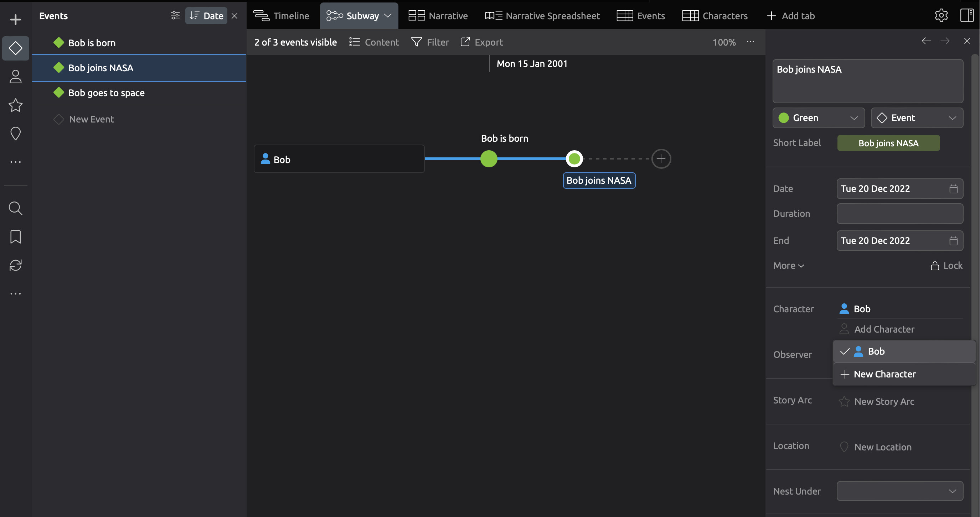Screen dimensions: 980x517
Task: Click the Duration input field
Action: [x=899, y=214]
